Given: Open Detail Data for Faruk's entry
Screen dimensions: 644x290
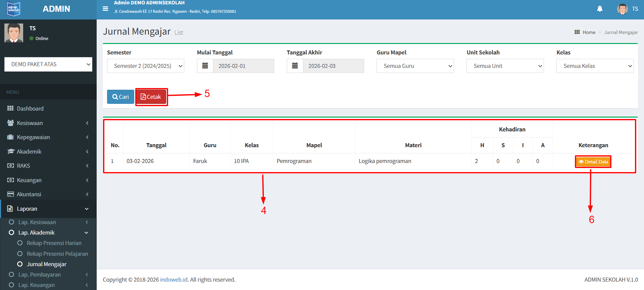Looking at the screenshot, I should [x=593, y=162].
